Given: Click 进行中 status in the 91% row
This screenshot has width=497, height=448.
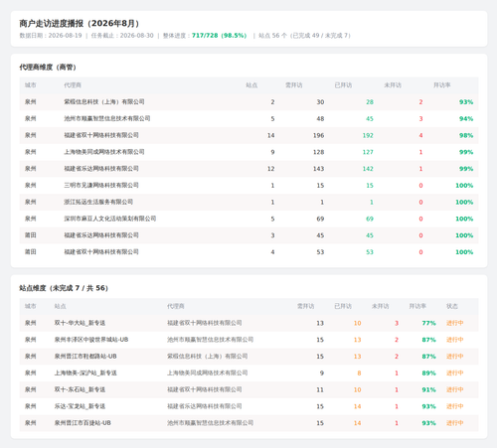Looking at the screenshot, I should coord(455,389).
